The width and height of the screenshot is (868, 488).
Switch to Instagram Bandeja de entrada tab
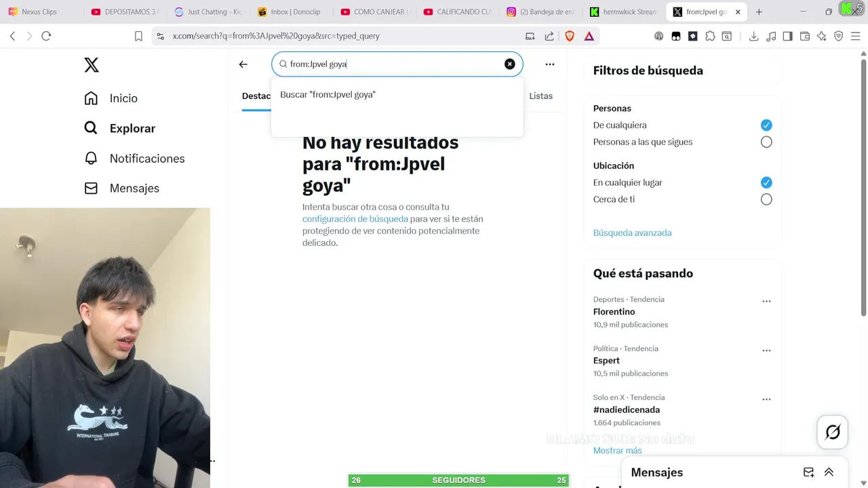540,12
